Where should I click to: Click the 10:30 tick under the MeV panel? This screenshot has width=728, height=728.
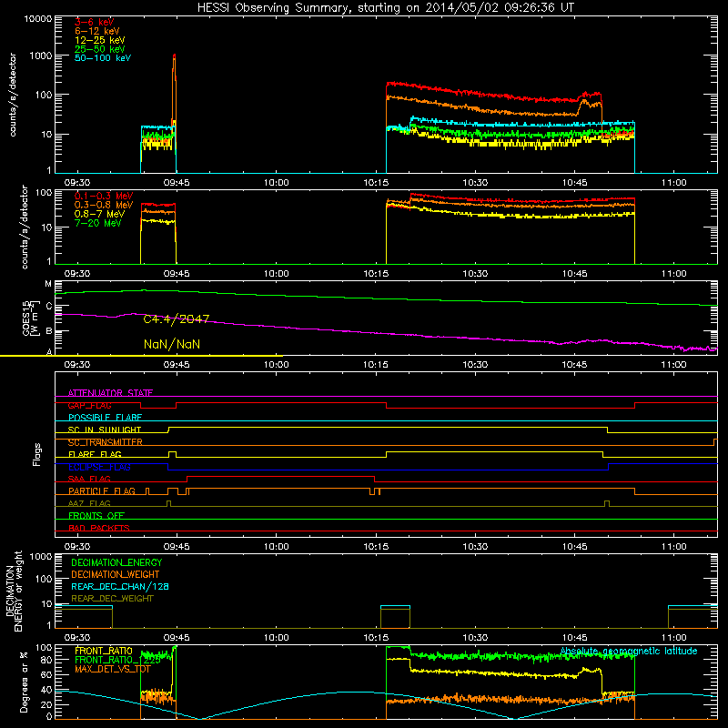click(x=475, y=274)
